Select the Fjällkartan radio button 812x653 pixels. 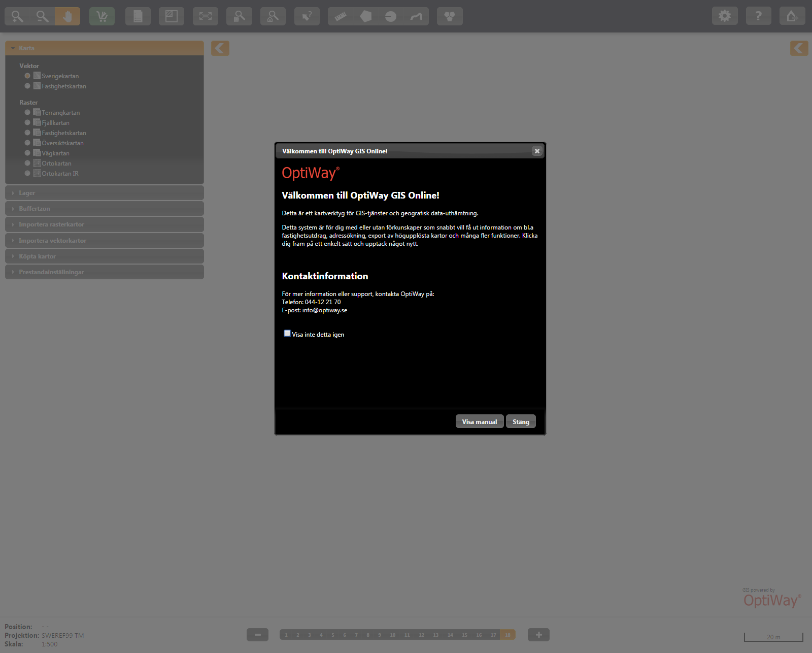coord(27,122)
